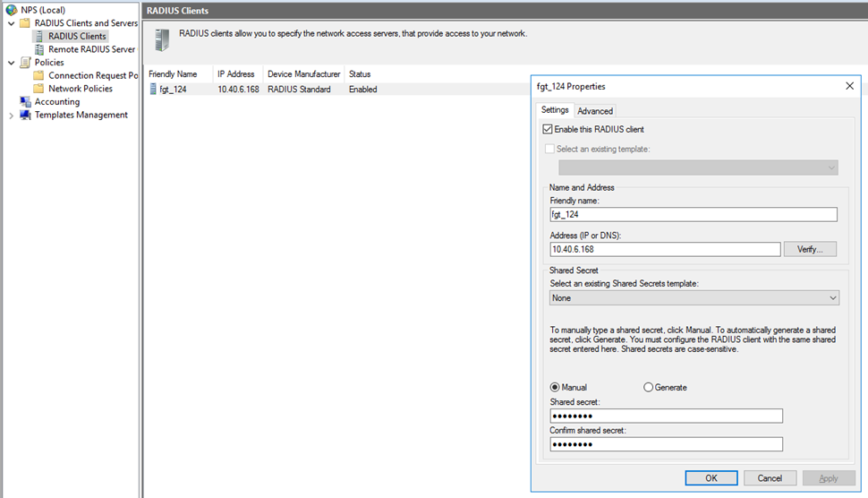Select the Manual radio button
Image resolution: width=868 pixels, height=498 pixels.
(x=555, y=387)
